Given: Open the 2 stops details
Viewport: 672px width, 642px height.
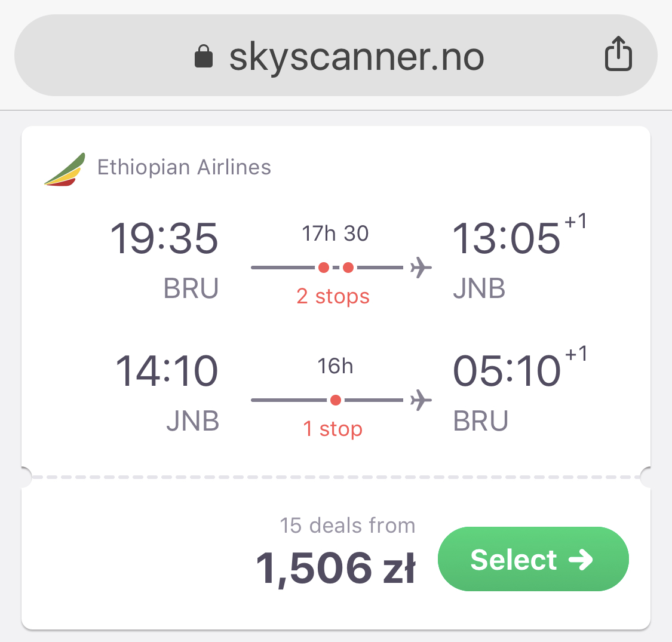Looking at the screenshot, I should 333,296.
